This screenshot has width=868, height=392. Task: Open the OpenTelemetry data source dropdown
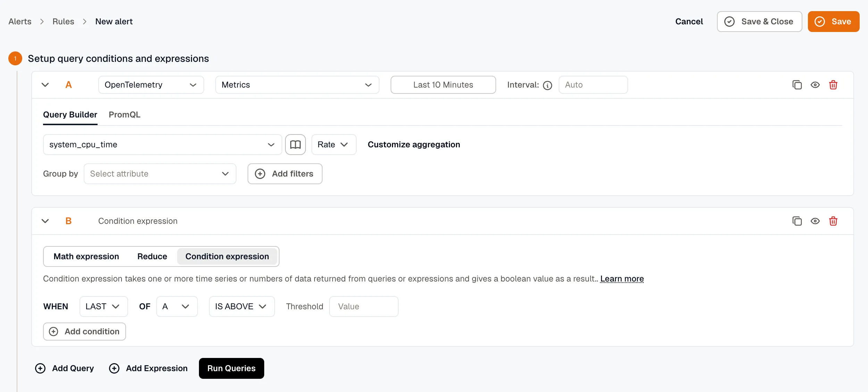tap(151, 85)
